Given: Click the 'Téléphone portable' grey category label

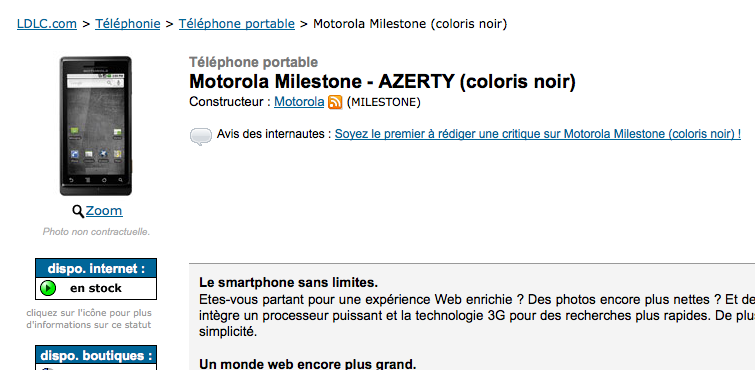Looking at the screenshot, I should click(x=253, y=62).
